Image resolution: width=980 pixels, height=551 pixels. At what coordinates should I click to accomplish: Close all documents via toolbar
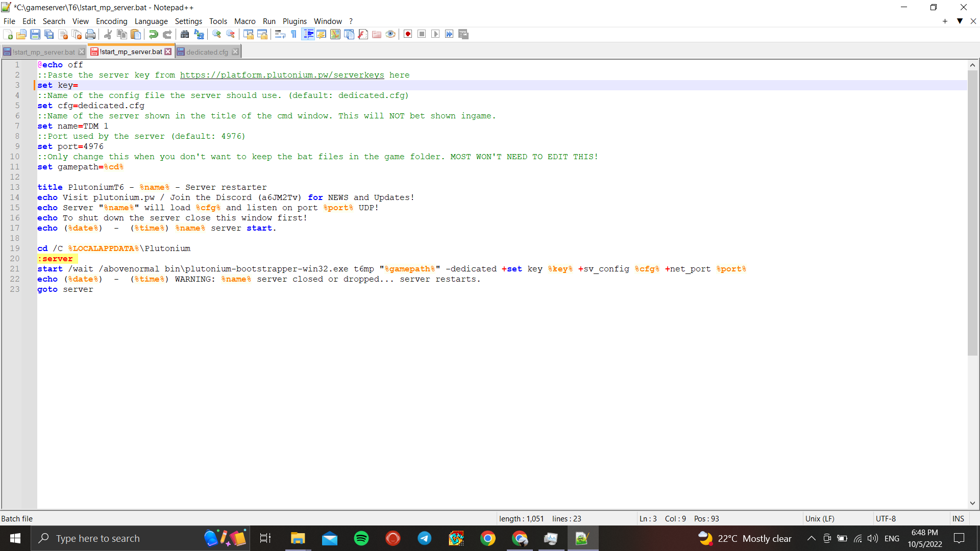[x=77, y=34]
